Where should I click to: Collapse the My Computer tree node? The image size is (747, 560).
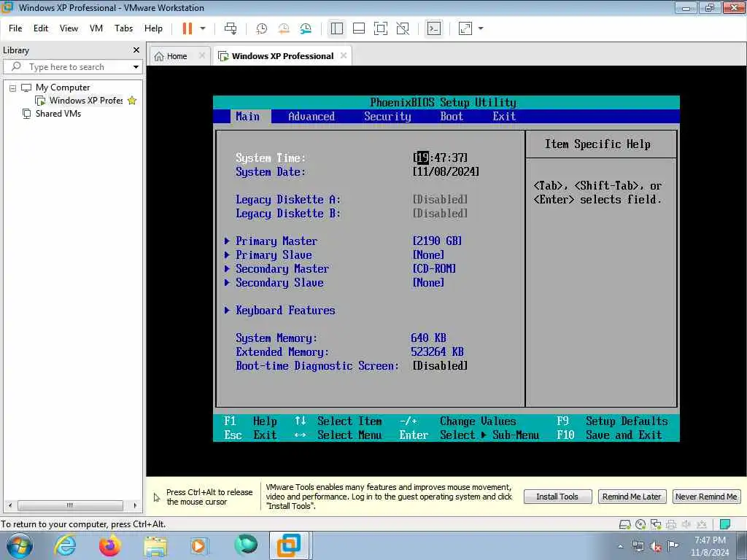13,88
